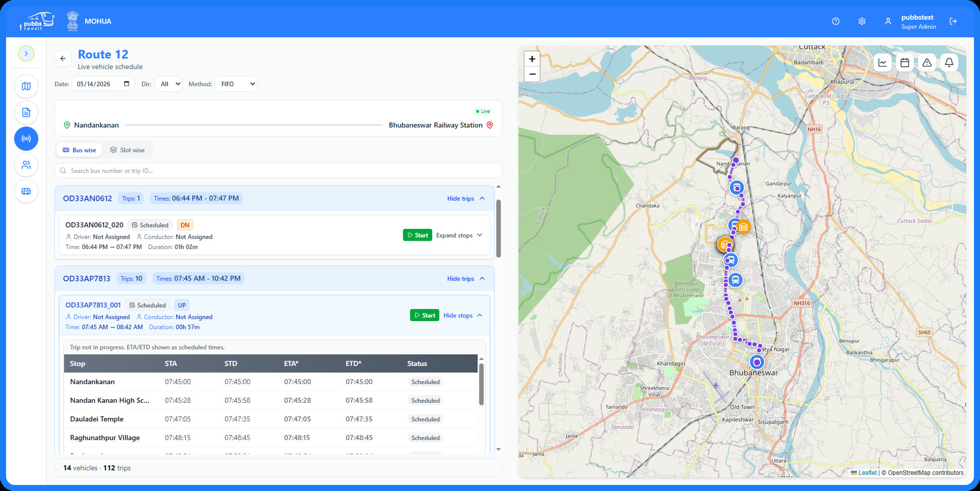Click the Live status indicator
Viewport: 980px width, 491px height.
pos(483,111)
